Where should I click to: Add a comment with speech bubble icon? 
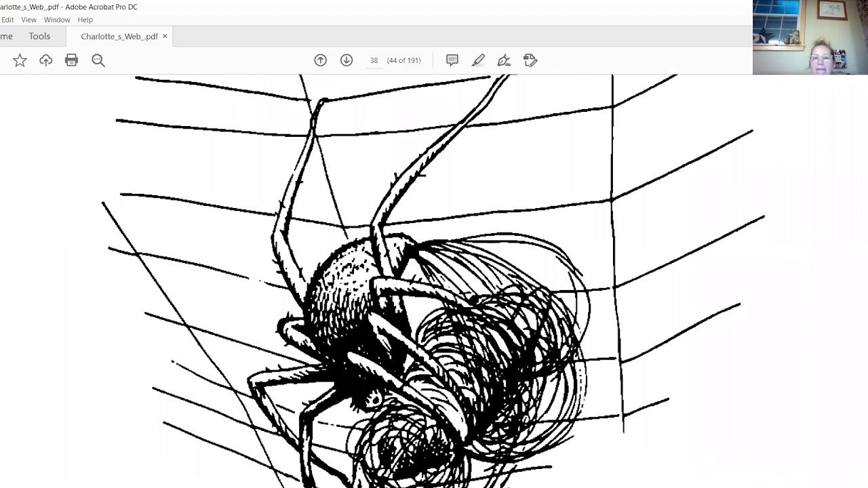click(452, 60)
